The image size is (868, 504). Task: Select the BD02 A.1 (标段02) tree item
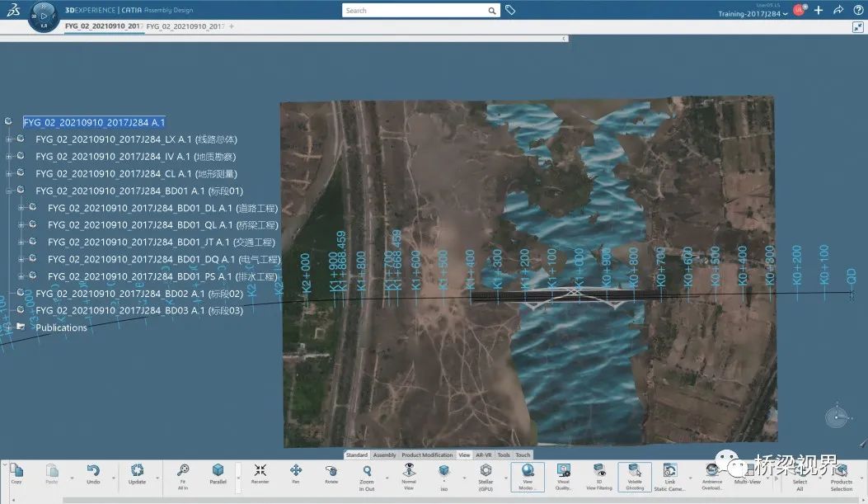click(x=139, y=294)
